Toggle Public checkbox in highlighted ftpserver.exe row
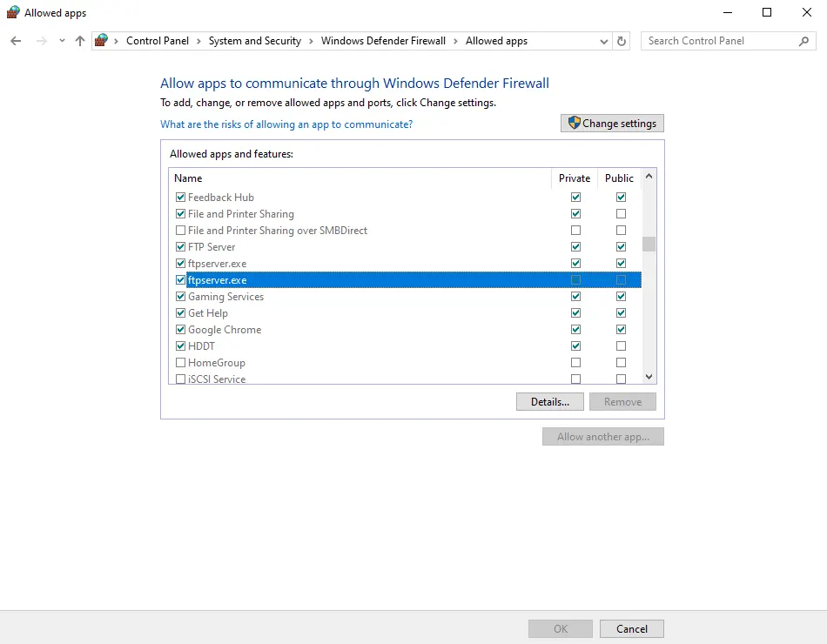Viewport: 827px width, 644px height. click(621, 280)
